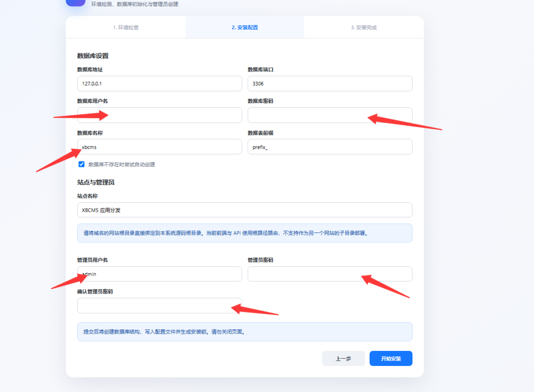Edit the 数据库名称 field containing xbcms
The image size is (534, 392).
[160, 147]
